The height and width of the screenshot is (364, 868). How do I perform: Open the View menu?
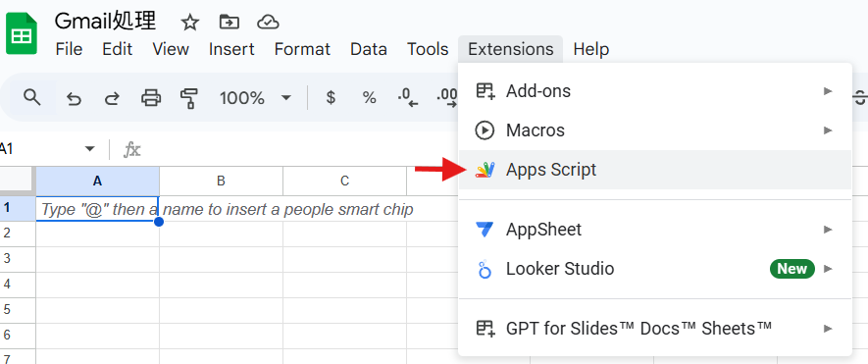pos(171,49)
